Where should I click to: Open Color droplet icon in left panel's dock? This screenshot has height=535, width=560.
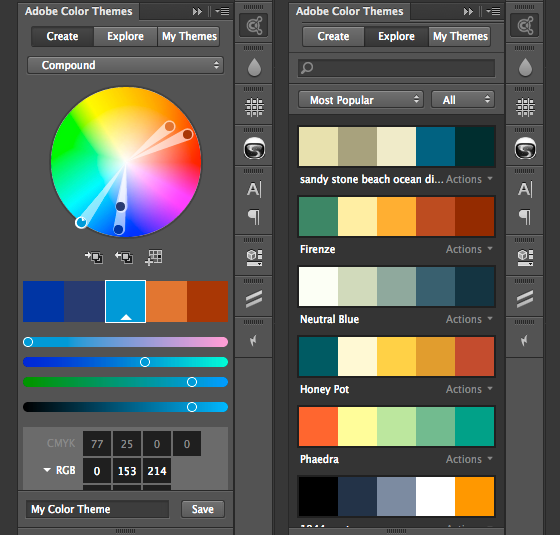[x=254, y=68]
